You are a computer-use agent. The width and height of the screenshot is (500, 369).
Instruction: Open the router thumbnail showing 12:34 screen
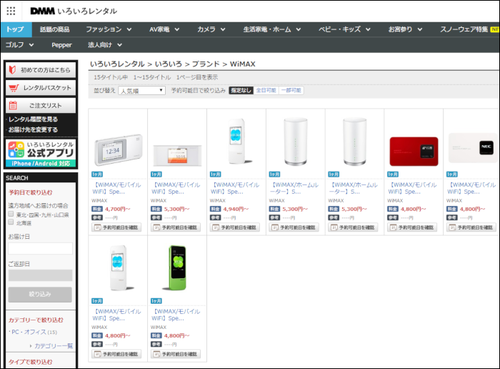118,150
